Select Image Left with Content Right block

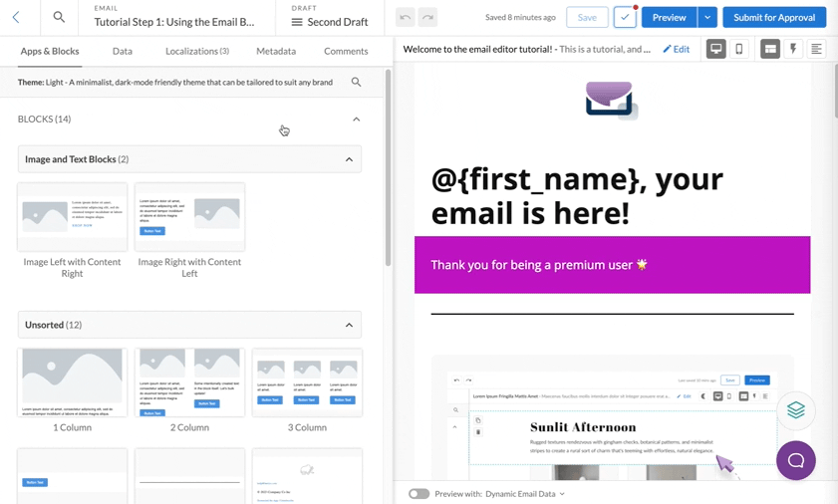(x=72, y=217)
